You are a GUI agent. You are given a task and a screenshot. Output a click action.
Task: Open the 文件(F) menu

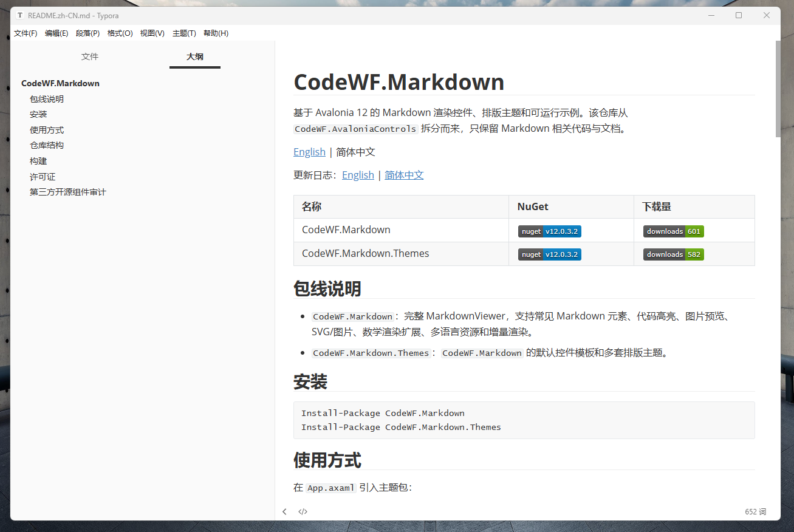(x=26, y=33)
